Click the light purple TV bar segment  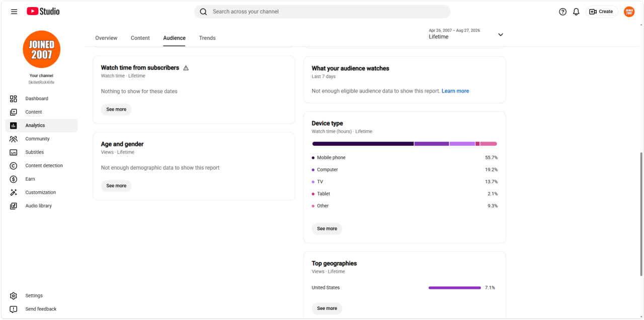(x=462, y=144)
